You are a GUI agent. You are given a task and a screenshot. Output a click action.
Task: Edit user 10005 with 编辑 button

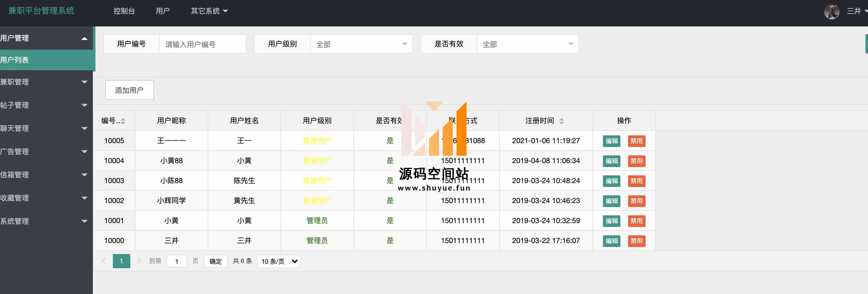point(612,141)
